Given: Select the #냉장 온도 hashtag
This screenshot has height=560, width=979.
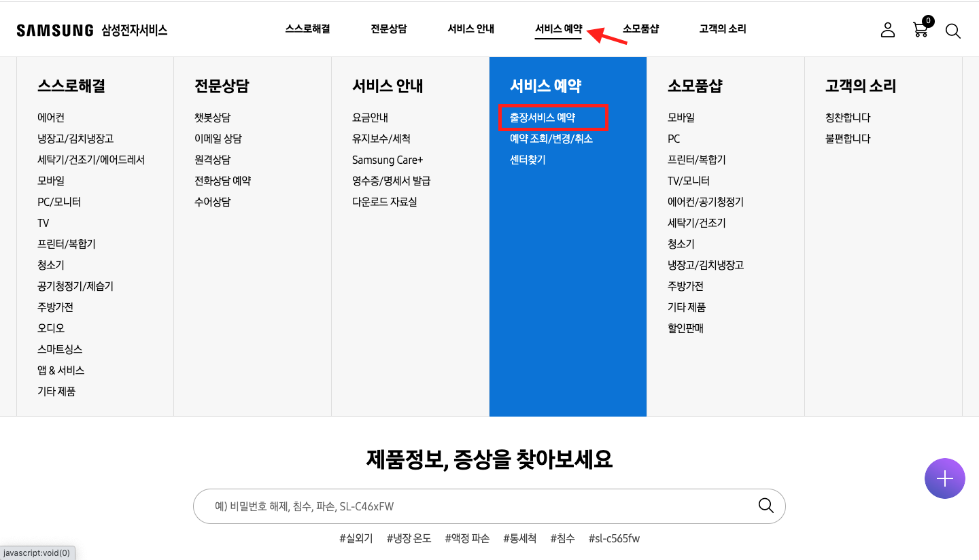Looking at the screenshot, I should pyautogui.click(x=409, y=538).
